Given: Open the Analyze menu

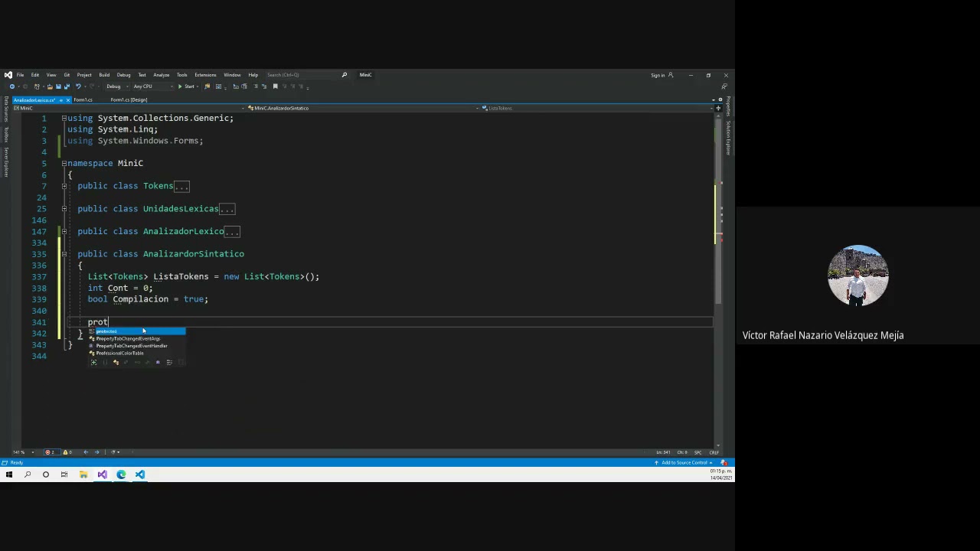Looking at the screenshot, I should 161,75.
